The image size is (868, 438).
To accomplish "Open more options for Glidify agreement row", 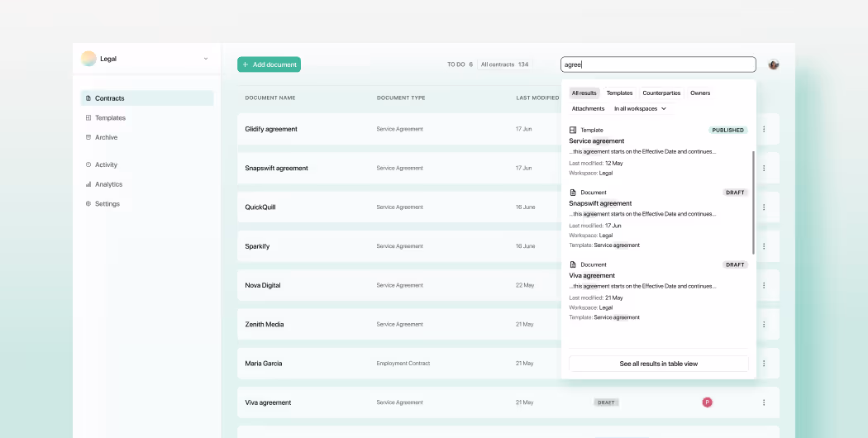I will [764, 129].
